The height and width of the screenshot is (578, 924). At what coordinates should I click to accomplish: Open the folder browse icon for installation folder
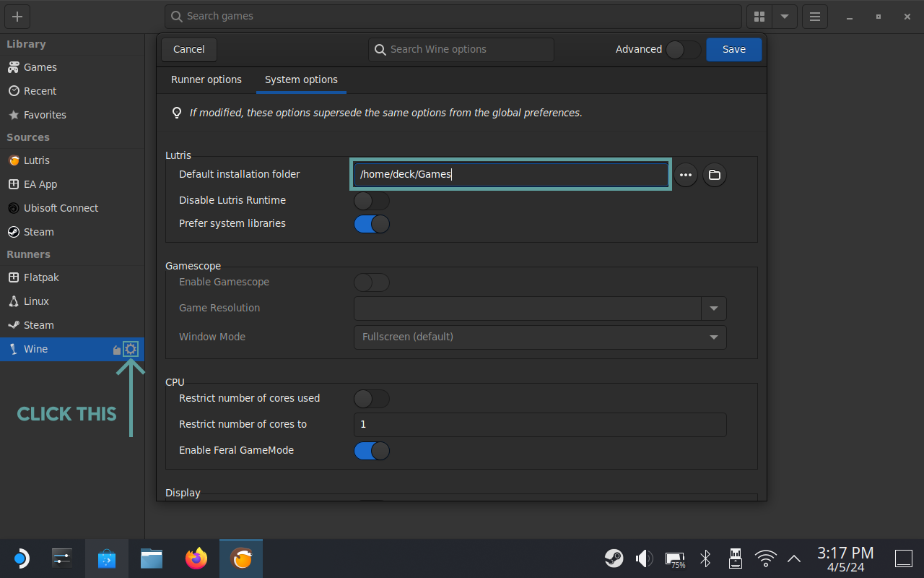click(714, 175)
